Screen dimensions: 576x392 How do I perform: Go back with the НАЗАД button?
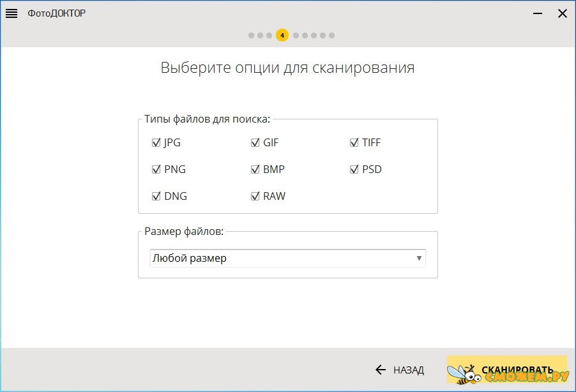tap(400, 370)
